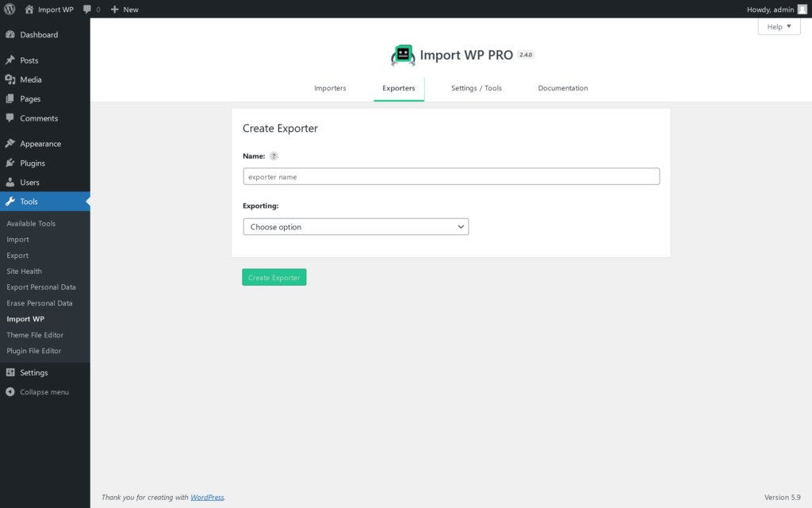Click the WordPress link in footer

[x=207, y=497]
